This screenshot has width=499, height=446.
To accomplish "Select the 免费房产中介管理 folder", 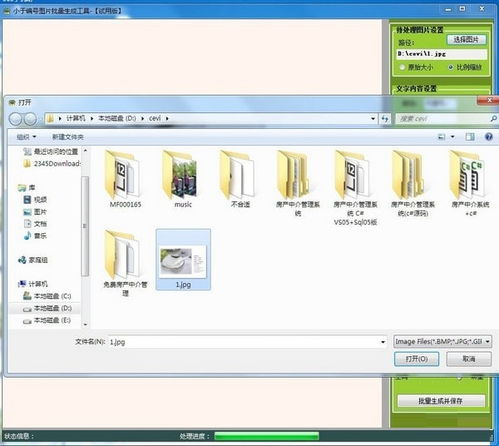I will click(x=125, y=263).
